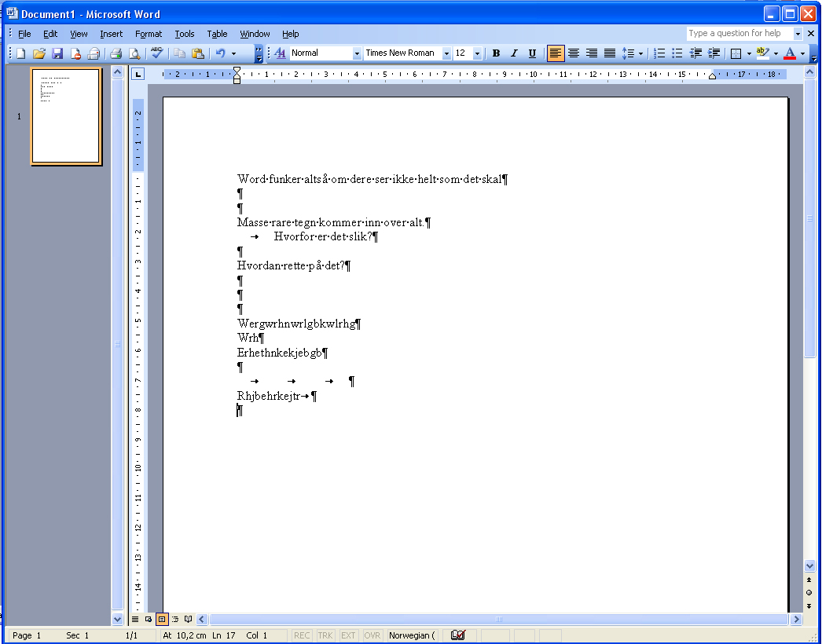Screen dimensions: 822x644
Task: Click the first line indent ruler marker
Action: (x=237, y=70)
